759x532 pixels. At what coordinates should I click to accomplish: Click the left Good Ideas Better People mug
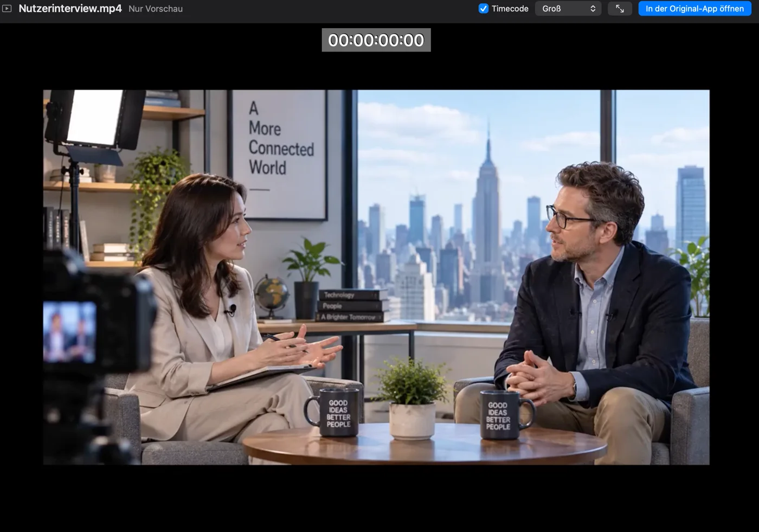[333, 412]
